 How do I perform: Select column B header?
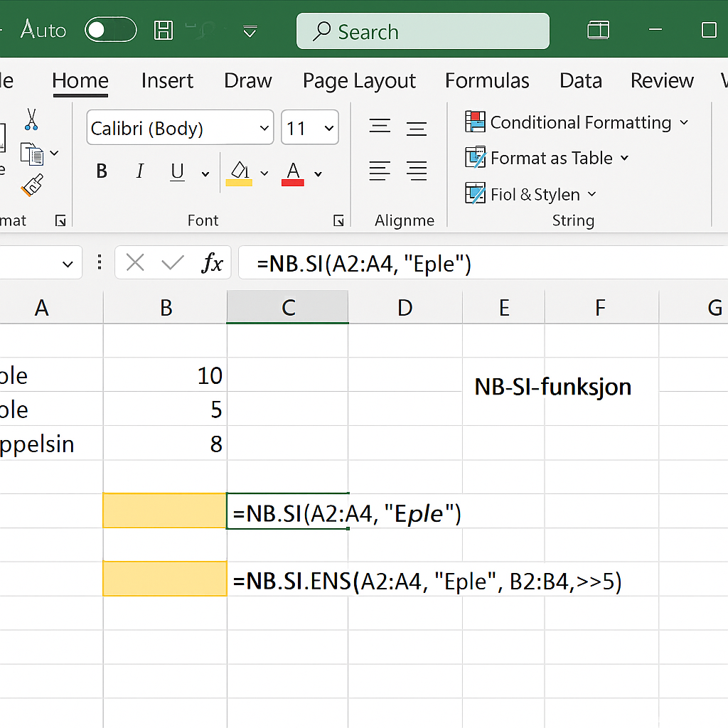[x=165, y=307]
